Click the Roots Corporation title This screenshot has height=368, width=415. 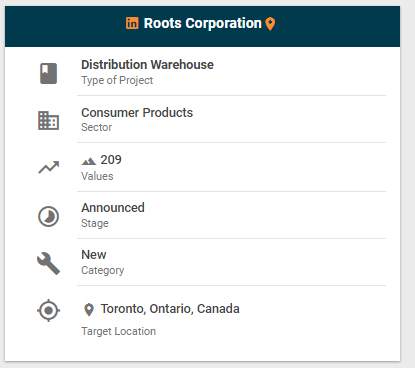click(x=202, y=23)
